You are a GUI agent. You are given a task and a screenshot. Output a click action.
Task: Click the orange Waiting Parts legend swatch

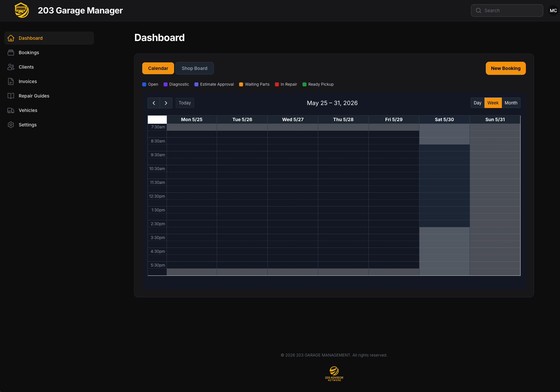(x=241, y=84)
